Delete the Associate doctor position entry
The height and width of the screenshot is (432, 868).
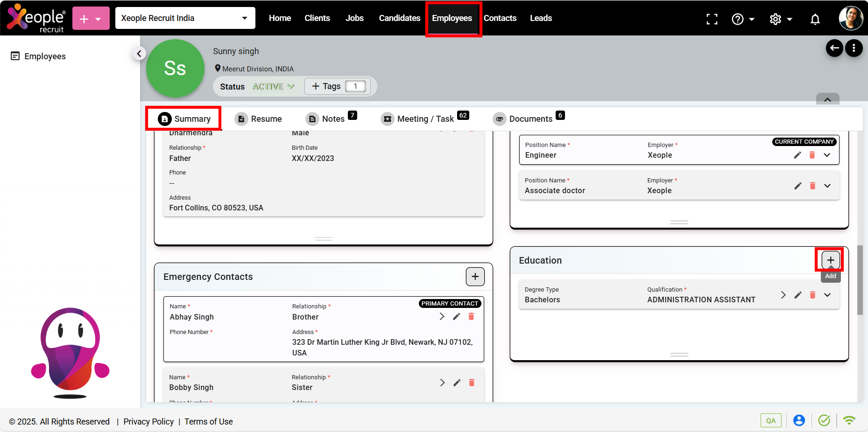(x=813, y=186)
